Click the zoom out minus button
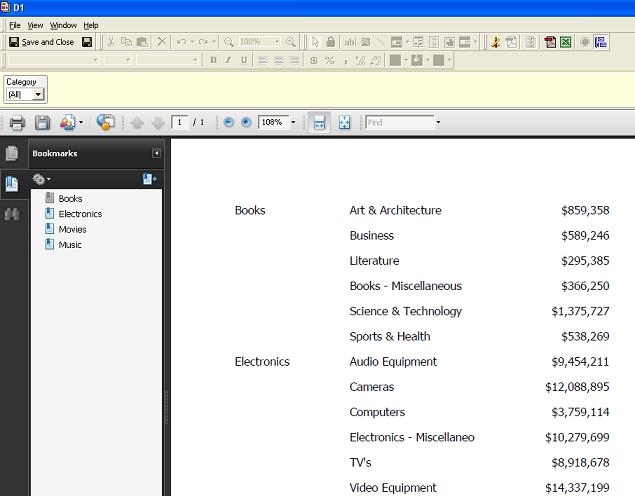 pos(229,123)
